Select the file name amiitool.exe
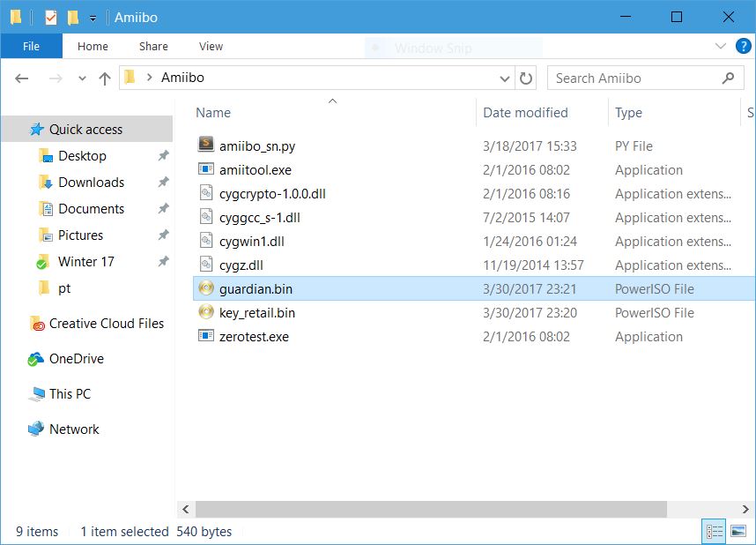 click(255, 170)
